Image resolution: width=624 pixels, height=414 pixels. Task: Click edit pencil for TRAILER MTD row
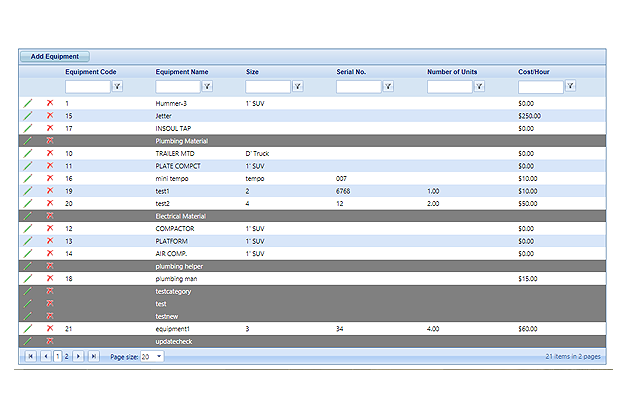tap(28, 153)
